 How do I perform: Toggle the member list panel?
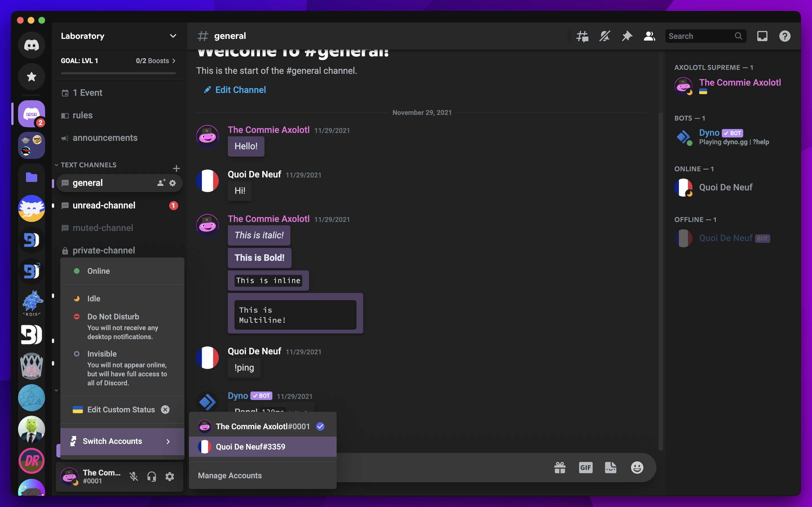pyautogui.click(x=649, y=36)
